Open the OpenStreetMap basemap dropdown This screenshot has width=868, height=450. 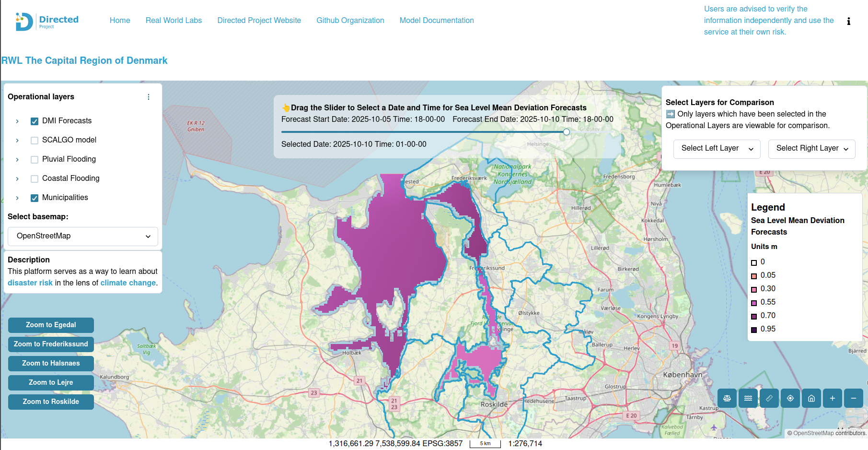[83, 236]
